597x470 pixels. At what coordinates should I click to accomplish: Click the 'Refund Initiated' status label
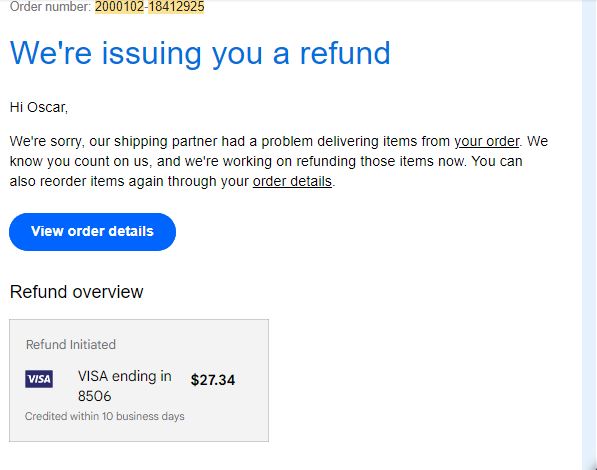point(71,345)
